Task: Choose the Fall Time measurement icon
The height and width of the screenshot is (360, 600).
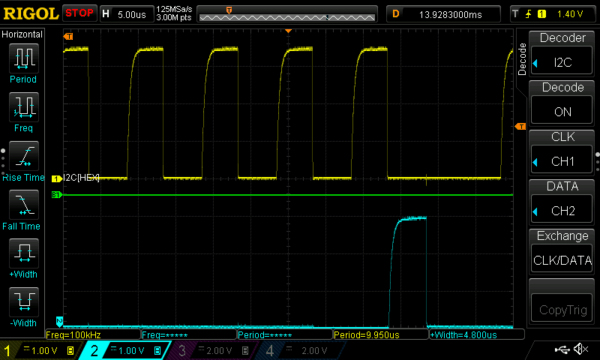Action: (24, 205)
